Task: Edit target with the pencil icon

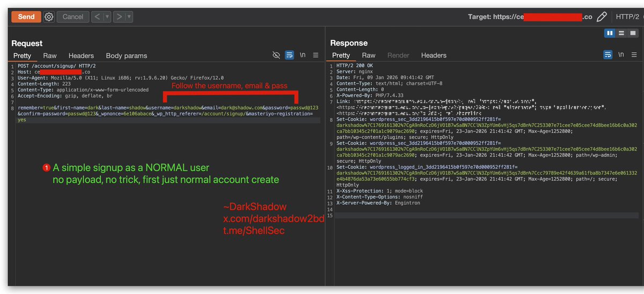Action: pos(602,17)
